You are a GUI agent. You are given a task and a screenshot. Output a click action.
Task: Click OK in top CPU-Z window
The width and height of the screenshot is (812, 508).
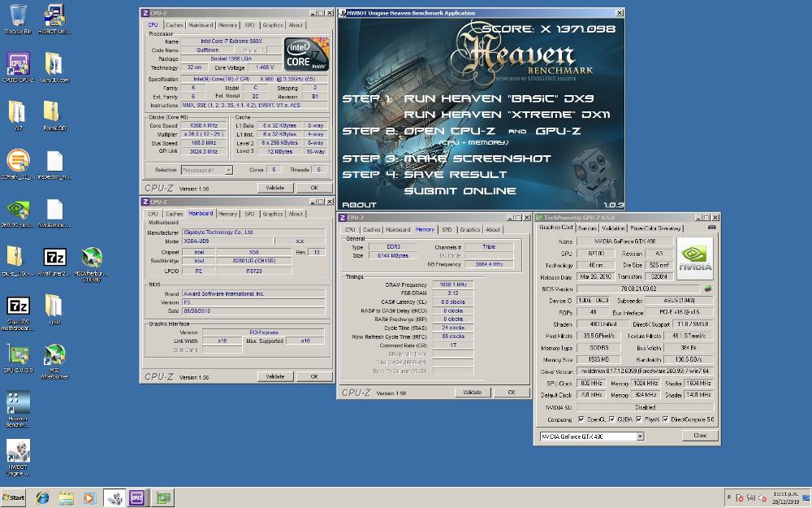314,188
